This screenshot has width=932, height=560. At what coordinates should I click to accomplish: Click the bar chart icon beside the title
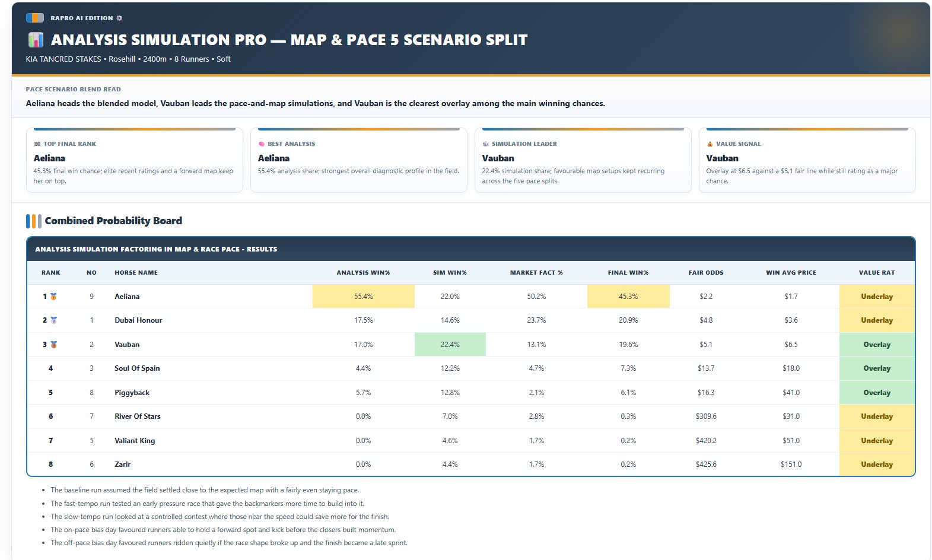36,40
